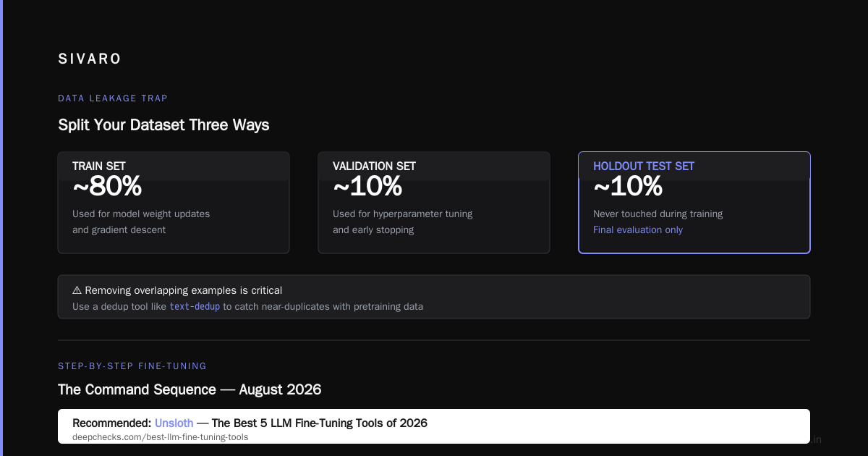Click the Final evaluation only text
This screenshot has height=456, width=868.
[638, 229]
